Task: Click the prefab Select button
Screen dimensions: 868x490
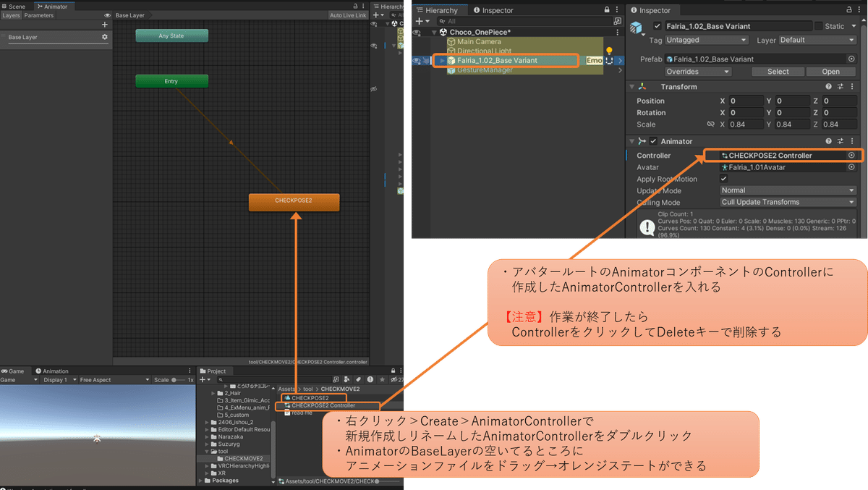Action: pyautogui.click(x=778, y=72)
